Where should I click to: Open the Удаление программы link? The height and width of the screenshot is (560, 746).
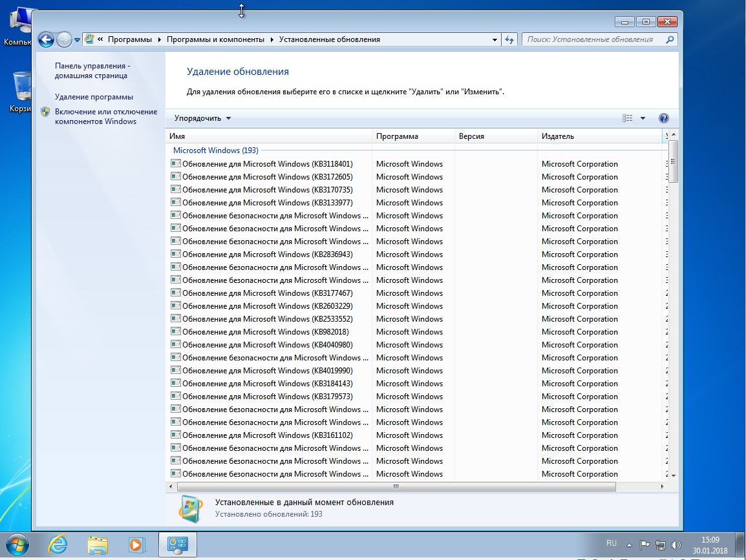pyautogui.click(x=94, y=96)
